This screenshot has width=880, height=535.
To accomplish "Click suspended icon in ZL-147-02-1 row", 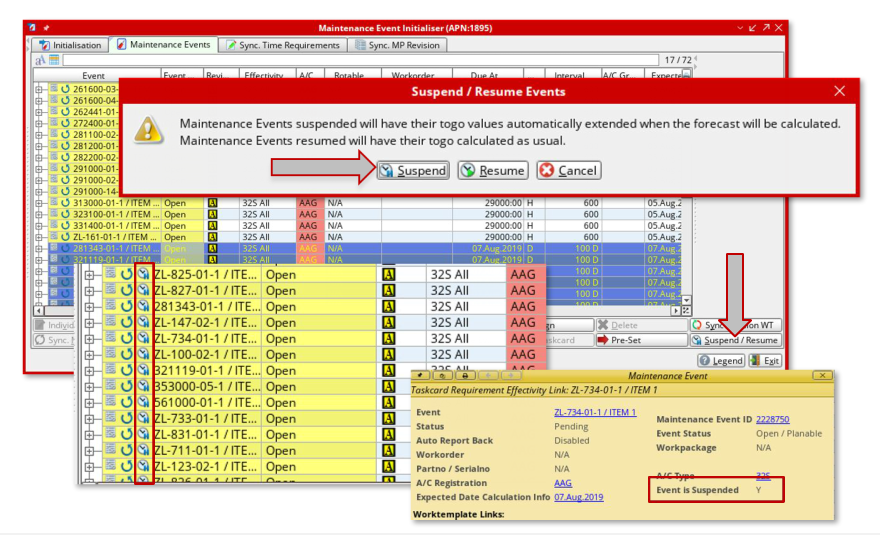I will (144, 322).
